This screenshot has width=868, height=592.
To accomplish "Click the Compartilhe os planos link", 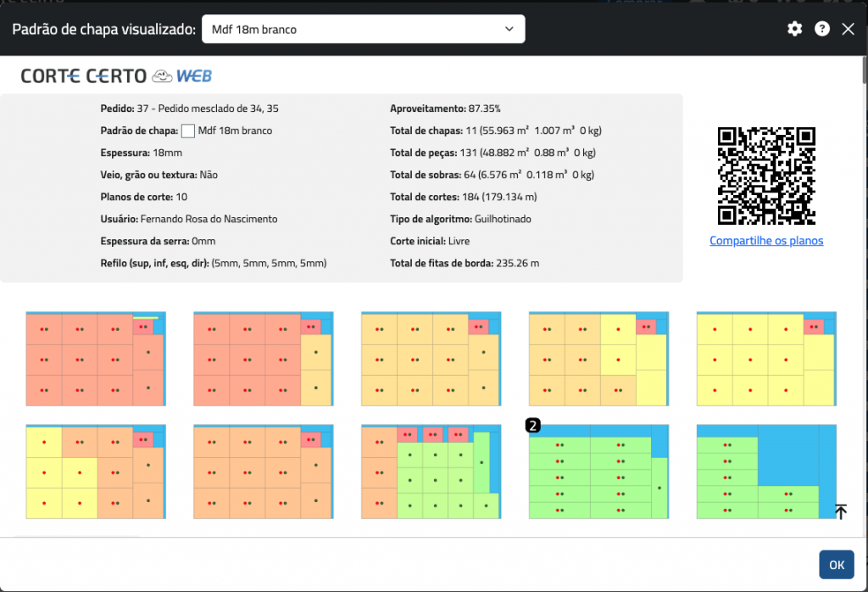I will (x=766, y=241).
